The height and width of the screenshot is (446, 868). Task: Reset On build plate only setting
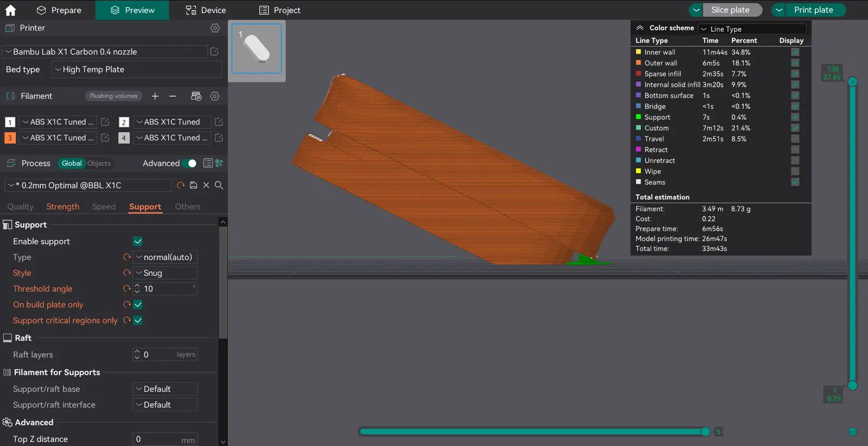pos(127,305)
